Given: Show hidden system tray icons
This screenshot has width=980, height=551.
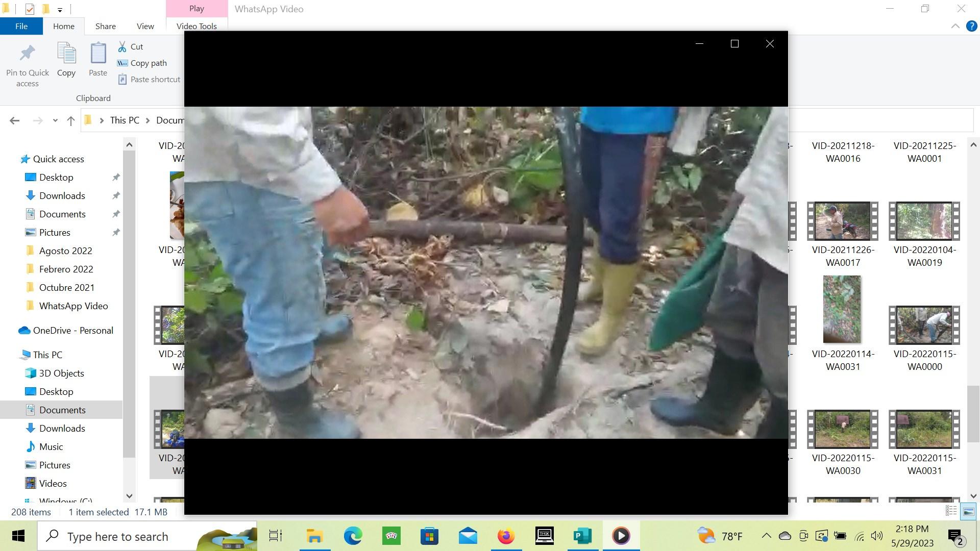Looking at the screenshot, I should click(x=766, y=536).
